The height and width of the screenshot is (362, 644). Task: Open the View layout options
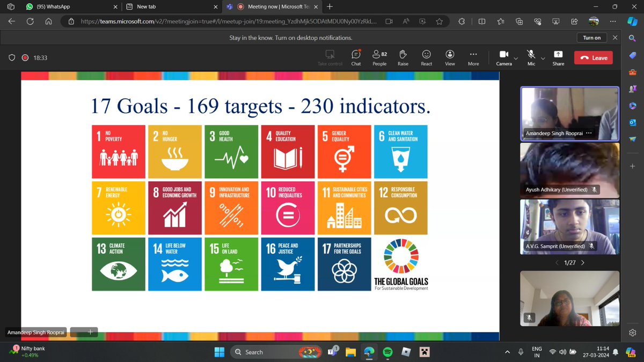click(450, 58)
